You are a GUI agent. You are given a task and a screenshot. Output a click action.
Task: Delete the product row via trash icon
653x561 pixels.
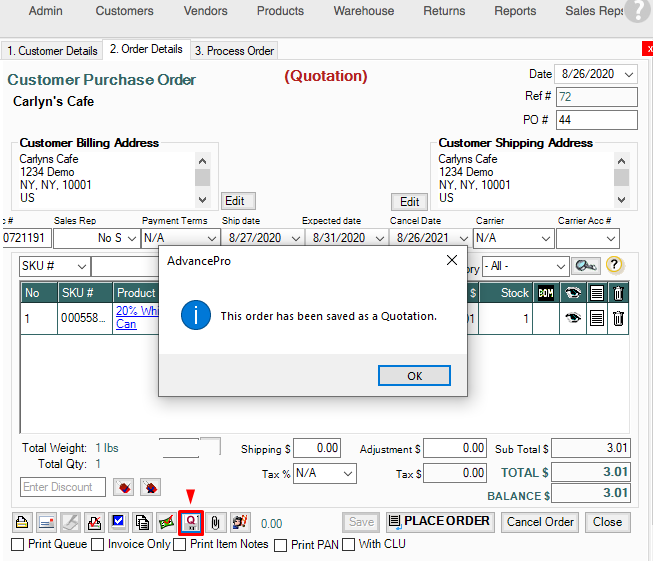(618, 319)
